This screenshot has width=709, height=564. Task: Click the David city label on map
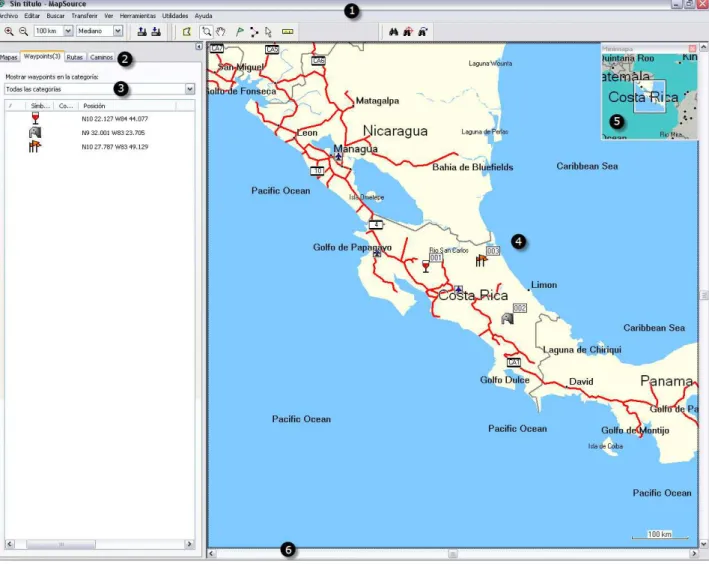pos(581,382)
